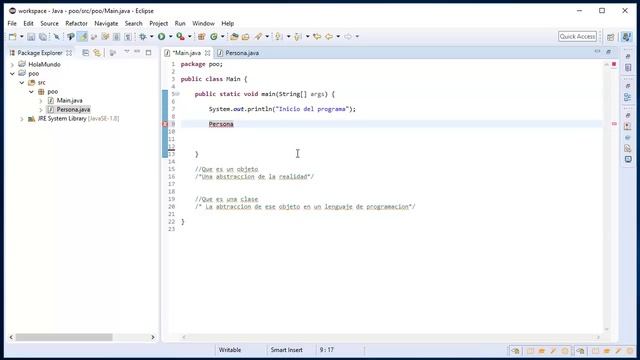Click the red error indicator atop overview ruler
The width and height of the screenshot is (640, 360).
614,64
